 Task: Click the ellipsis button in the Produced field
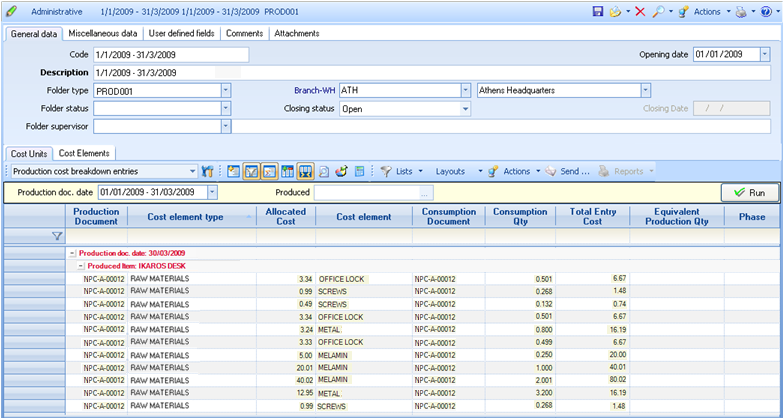click(x=424, y=193)
